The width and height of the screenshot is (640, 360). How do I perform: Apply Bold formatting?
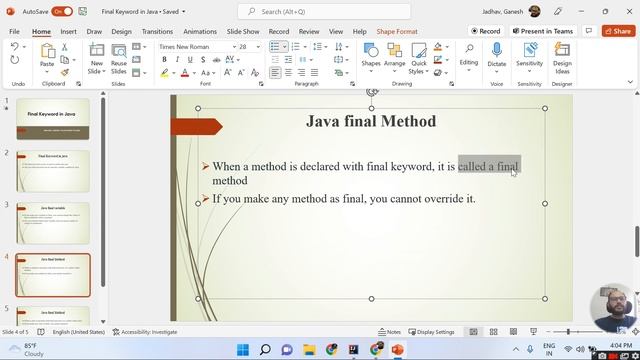[164, 60]
